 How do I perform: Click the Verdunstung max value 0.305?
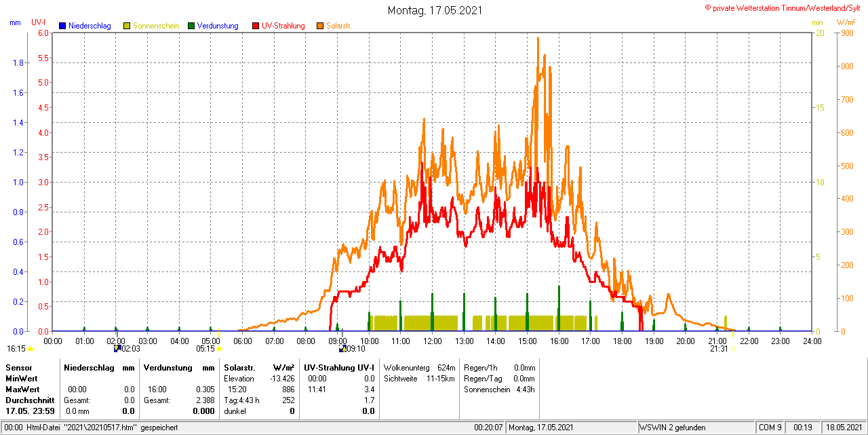click(205, 390)
